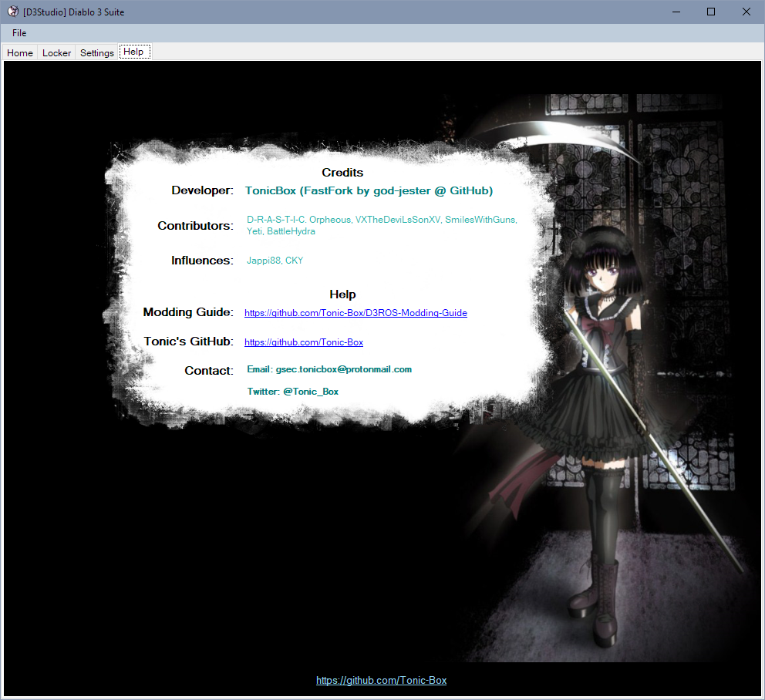Click the Influences: label
The height and width of the screenshot is (700, 765).
tap(203, 261)
